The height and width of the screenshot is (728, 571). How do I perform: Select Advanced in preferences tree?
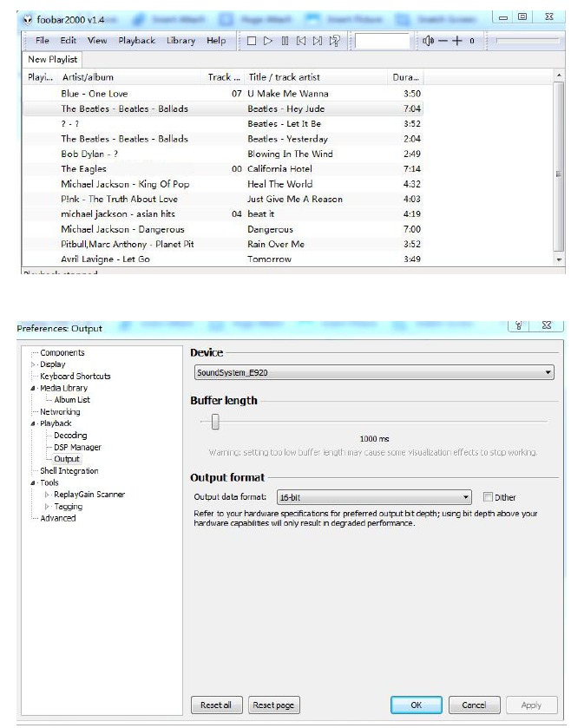(x=58, y=518)
